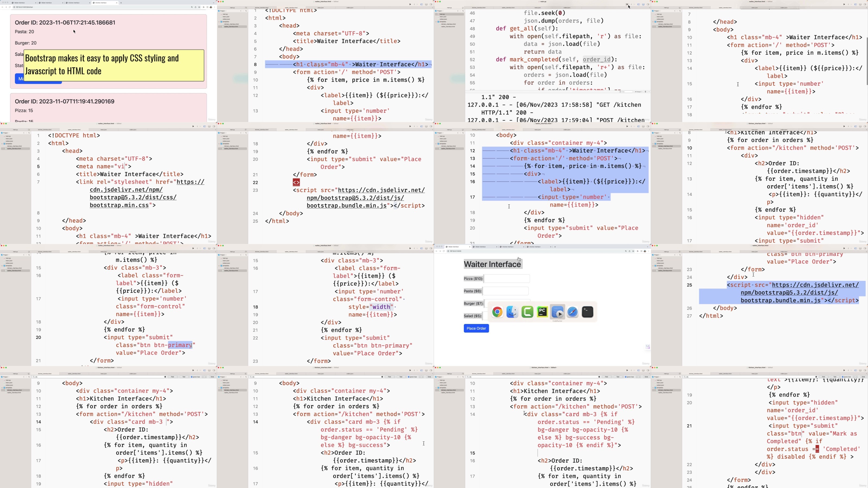This screenshot has height=488, width=868.
Task: Open the Find dropdown in editor showing 'card mb-3 ">'
Action: point(173,377)
